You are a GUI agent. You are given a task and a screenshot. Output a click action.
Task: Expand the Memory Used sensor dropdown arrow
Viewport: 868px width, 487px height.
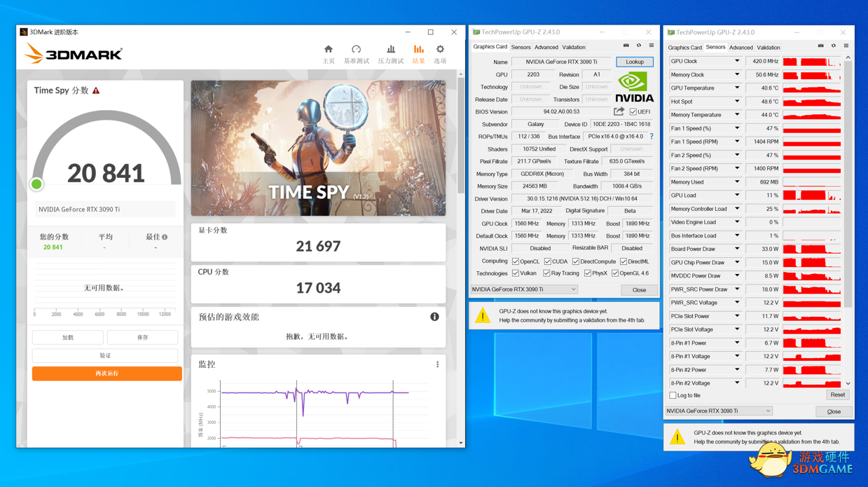(x=736, y=182)
